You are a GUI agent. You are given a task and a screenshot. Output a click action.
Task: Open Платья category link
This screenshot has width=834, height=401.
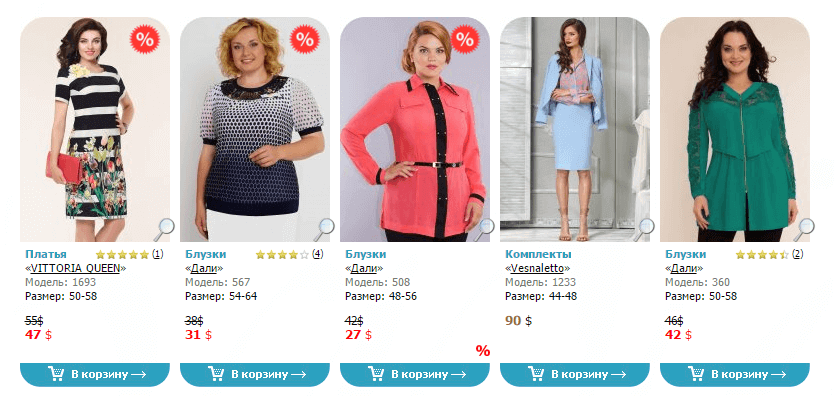[46, 254]
